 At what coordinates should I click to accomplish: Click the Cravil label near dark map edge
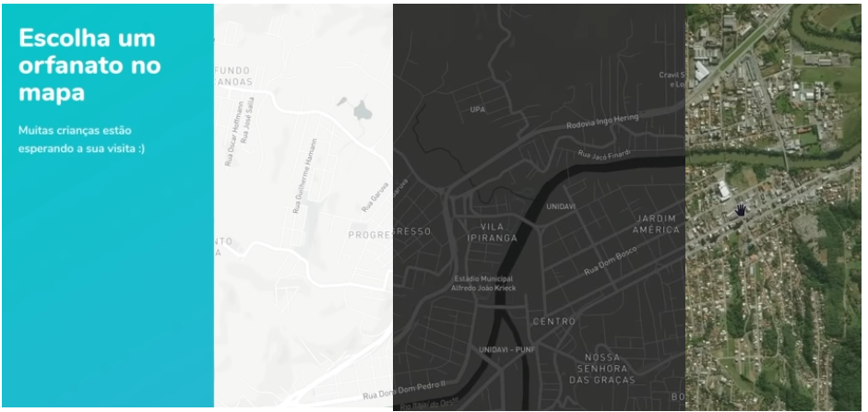click(x=672, y=79)
